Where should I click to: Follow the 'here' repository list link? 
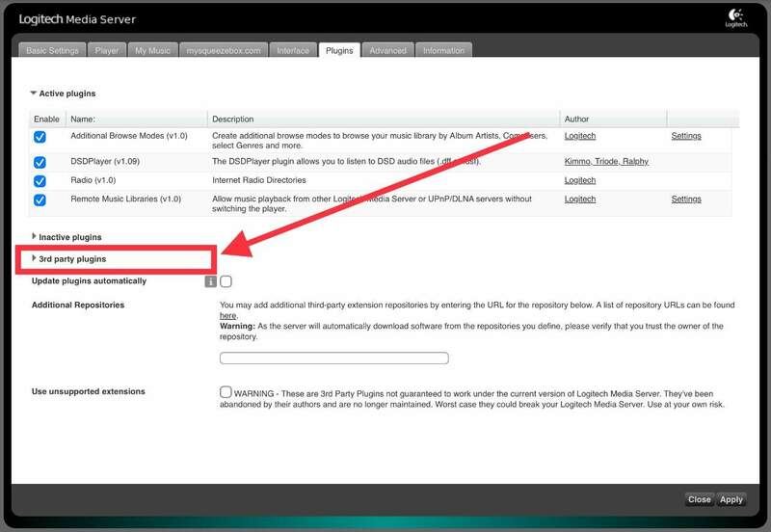pos(227,315)
